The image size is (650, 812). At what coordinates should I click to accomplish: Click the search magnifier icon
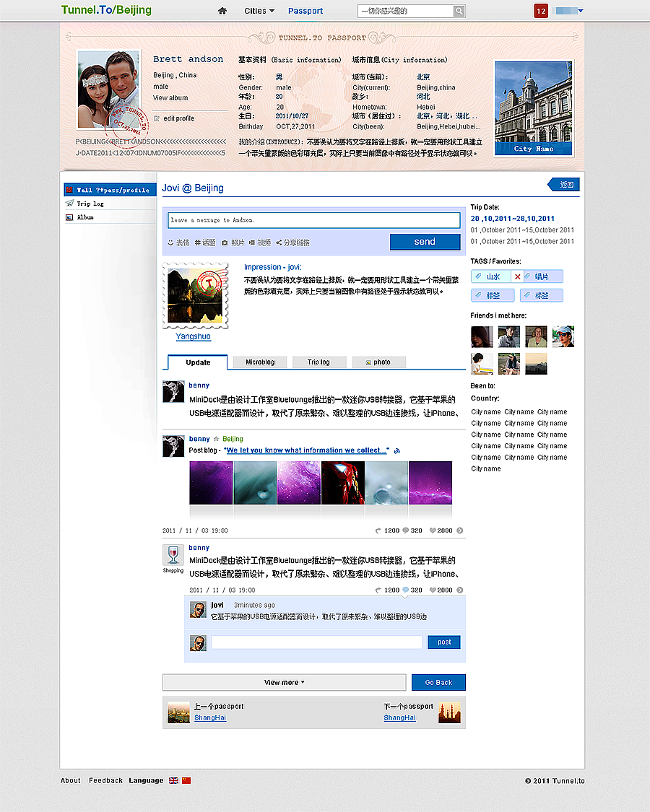pyautogui.click(x=459, y=11)
